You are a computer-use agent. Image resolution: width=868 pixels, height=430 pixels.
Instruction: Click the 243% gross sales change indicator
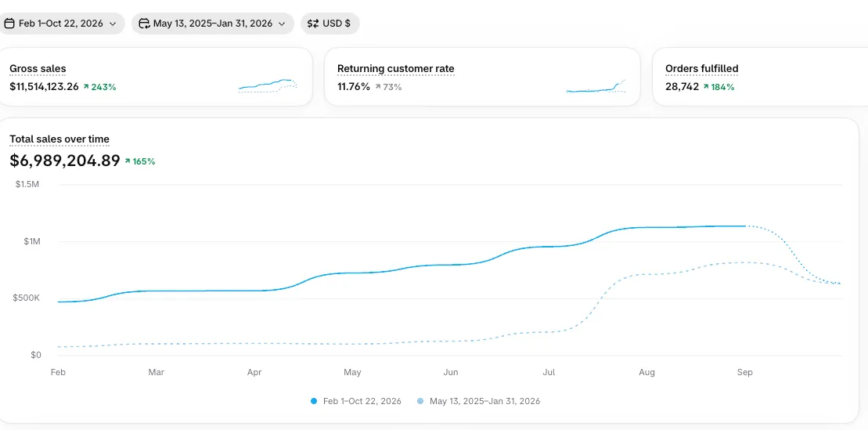click(99, 87)
